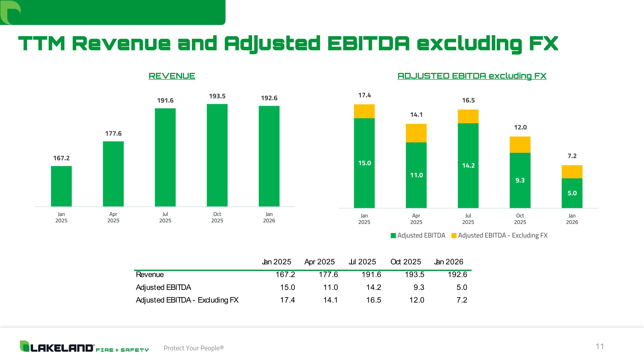Click the Jan 2026 table column header
644x362 pixels.
click(x=448, y=262)
